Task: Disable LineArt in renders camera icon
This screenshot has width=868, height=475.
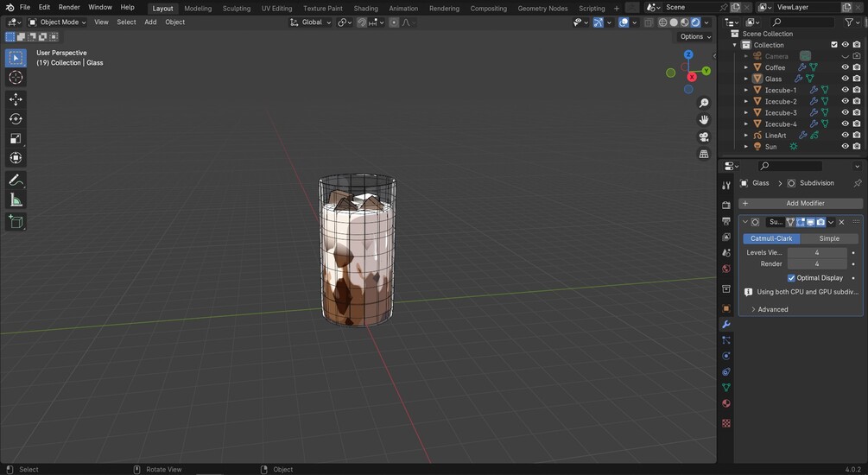Action: tap(857, 135)
